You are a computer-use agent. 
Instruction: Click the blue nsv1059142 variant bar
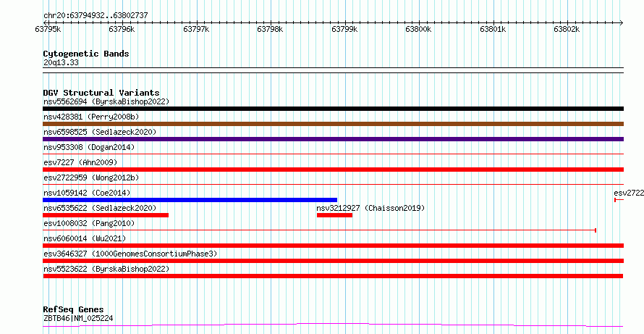[190, 200]
